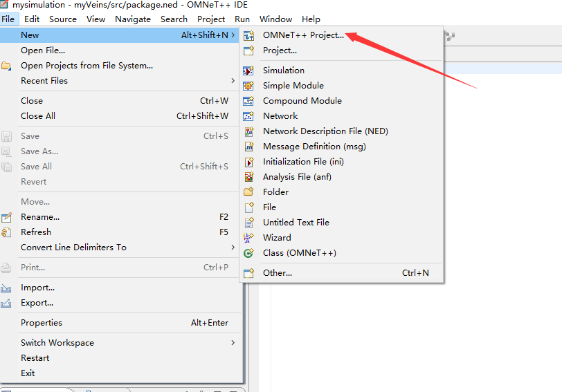
Task: Click the new File page icon
Action: click(x=249, y=207)
